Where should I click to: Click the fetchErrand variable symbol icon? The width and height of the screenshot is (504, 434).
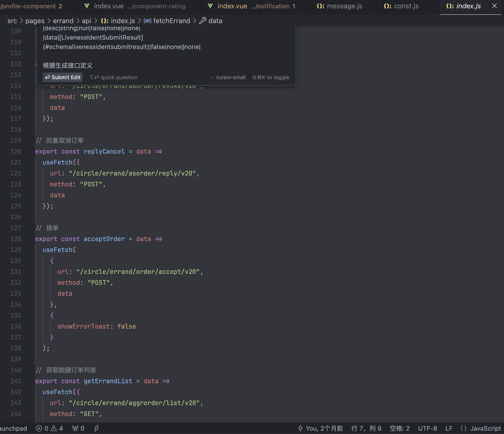[147, 21]
